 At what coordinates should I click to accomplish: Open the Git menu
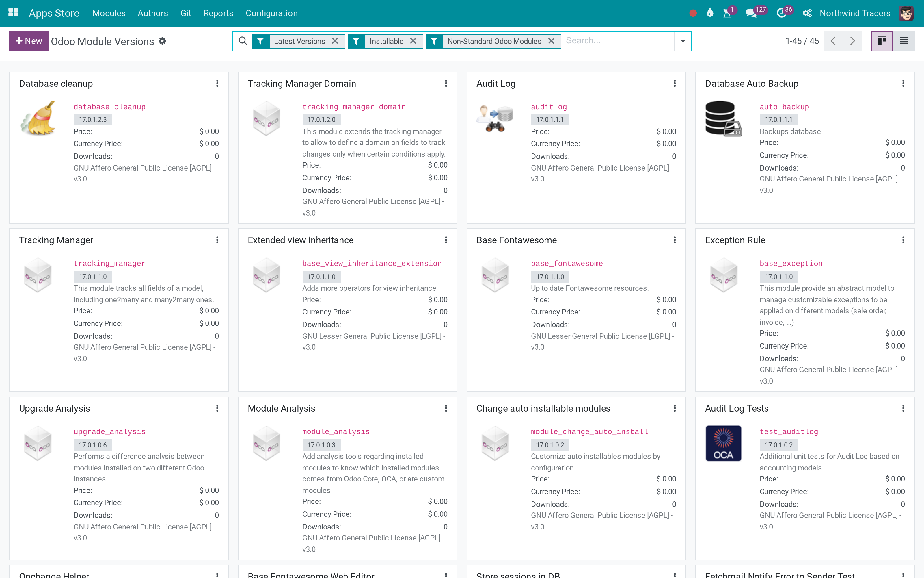[x=186, y=13]
